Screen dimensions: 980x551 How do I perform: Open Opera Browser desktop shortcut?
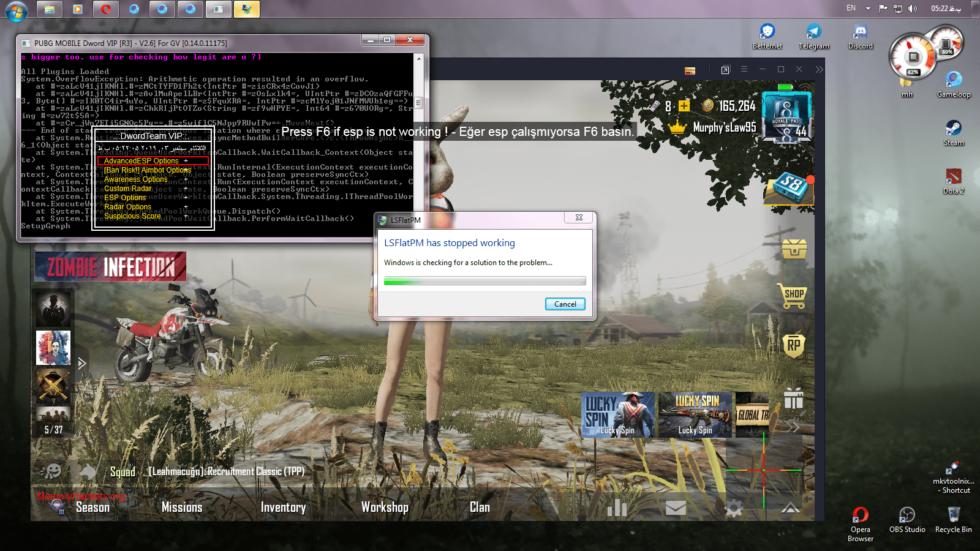(861, 525)
